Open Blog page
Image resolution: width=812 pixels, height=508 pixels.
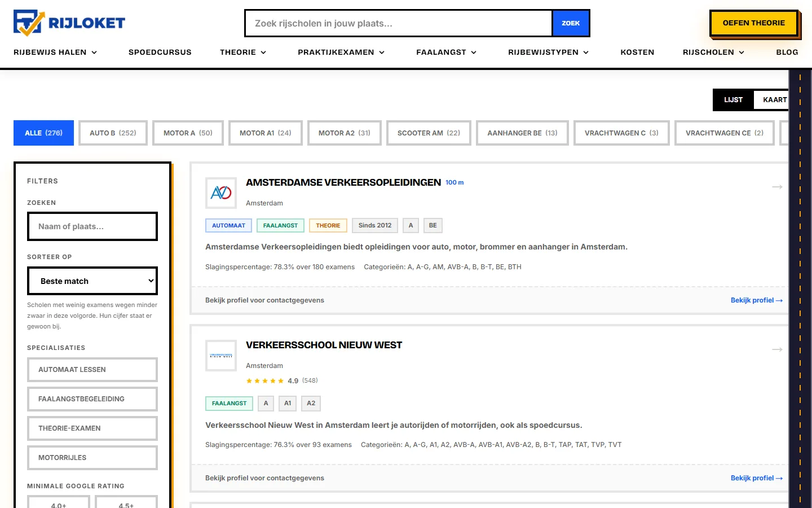(787, 52)
